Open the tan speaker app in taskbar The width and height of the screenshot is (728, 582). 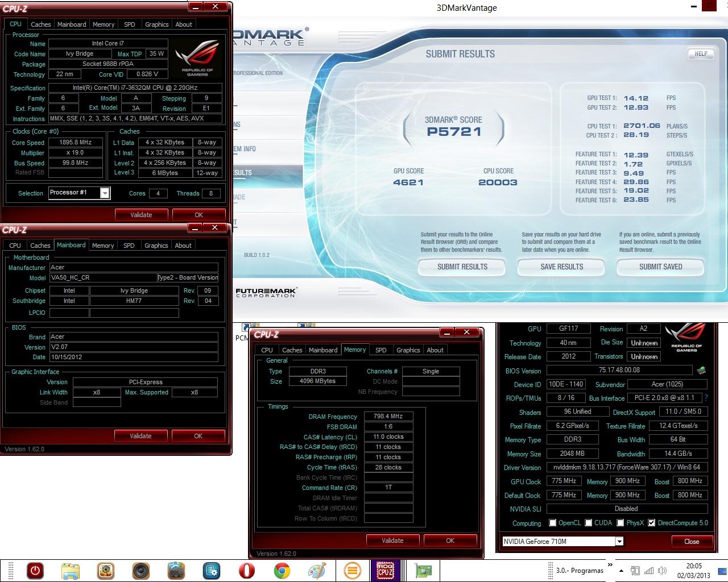pyautogui.click(x=106, y=570)
